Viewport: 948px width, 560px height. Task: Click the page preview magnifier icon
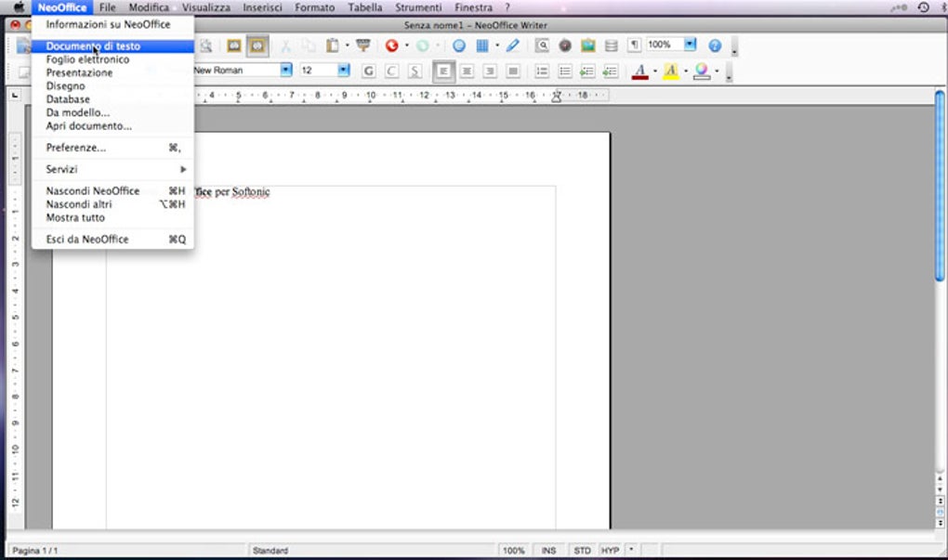tap(206, 46)
